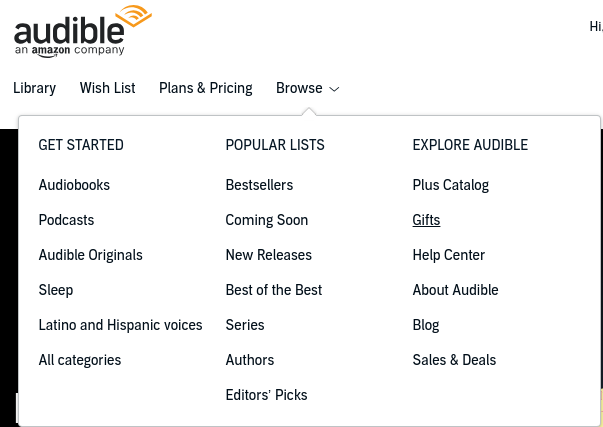Show All categories

click(x=80, y=360)
